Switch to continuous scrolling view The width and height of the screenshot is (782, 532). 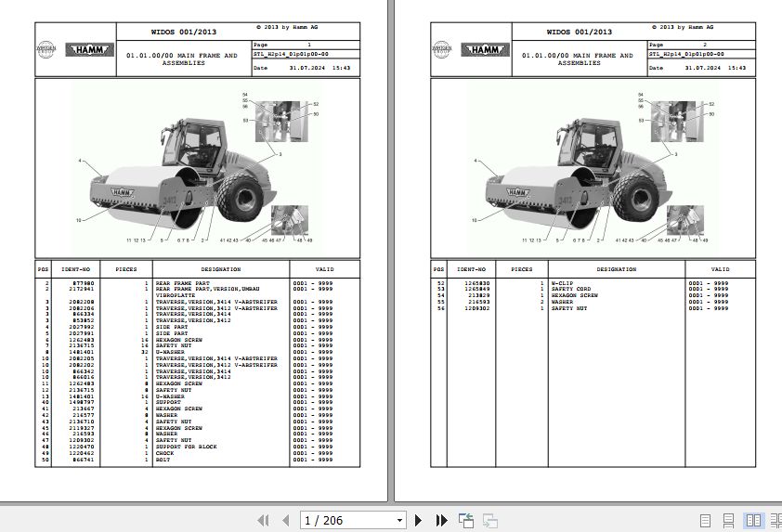[x=728, y=521]
